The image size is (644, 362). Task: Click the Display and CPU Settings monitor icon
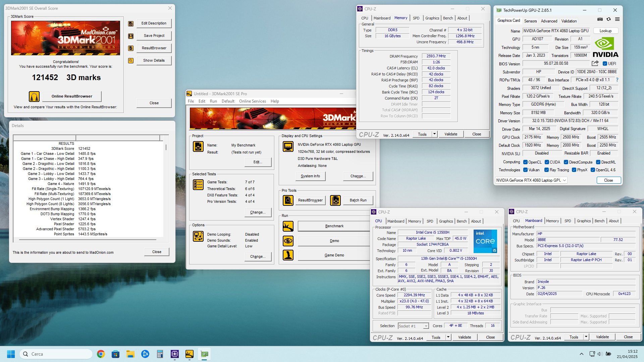(288, 146)
